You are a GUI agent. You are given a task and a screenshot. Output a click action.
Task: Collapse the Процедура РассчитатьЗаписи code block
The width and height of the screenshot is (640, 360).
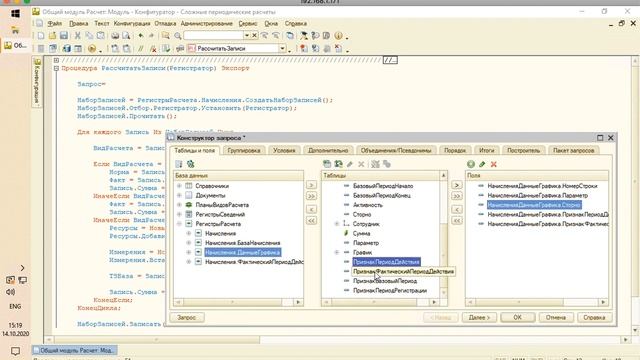click(56, 68)
